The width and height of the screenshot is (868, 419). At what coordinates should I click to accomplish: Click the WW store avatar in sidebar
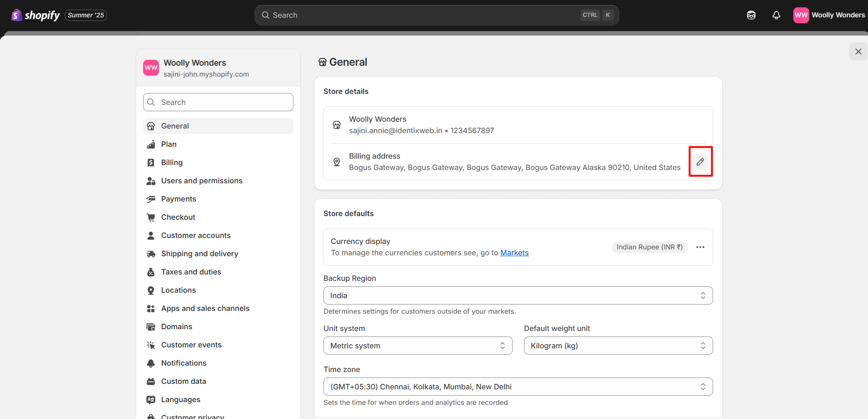pos(151,67)
